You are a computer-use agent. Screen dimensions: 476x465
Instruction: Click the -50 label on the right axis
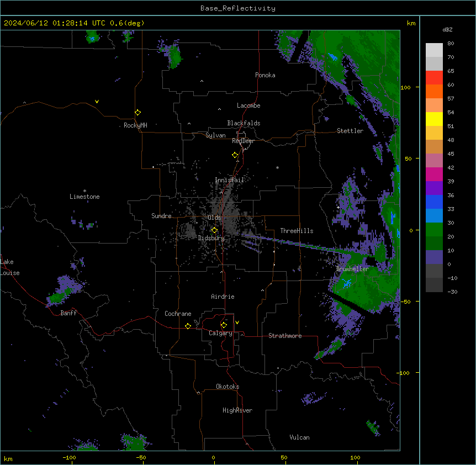405,302
